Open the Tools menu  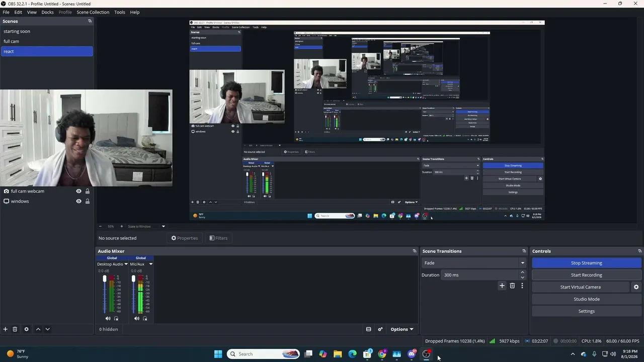120,12
